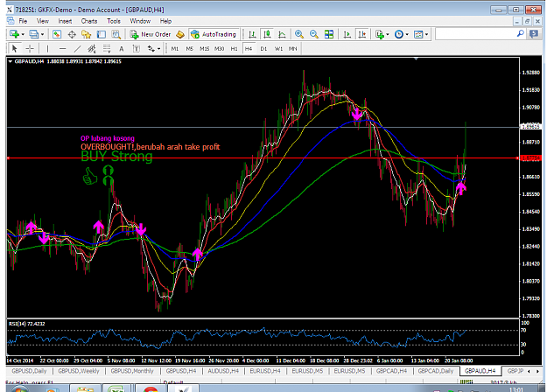Switch timeframe to MN

pyautogui.click(x=292, y=48)
